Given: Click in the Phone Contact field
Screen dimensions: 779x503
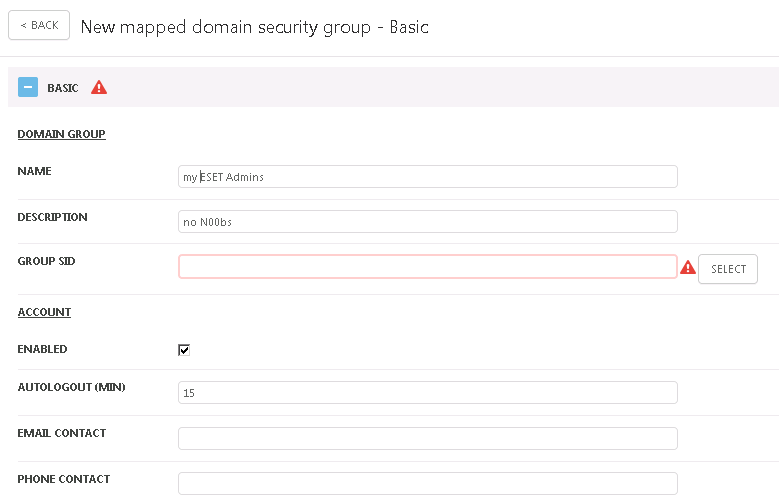Looking at the screenshot, I should click(x=427, y=484).
